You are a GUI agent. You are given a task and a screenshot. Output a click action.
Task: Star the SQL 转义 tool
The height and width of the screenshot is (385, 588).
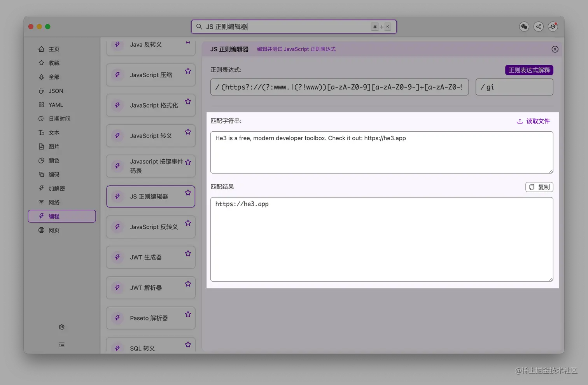(188, 345)
